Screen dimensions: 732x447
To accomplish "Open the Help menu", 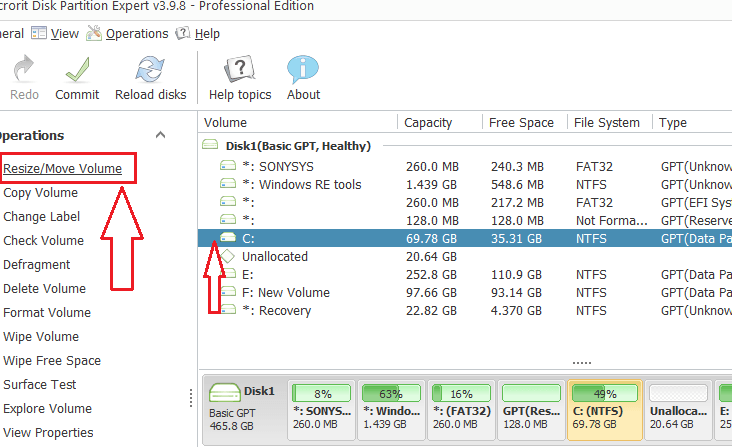I will (x=207, y=34).
